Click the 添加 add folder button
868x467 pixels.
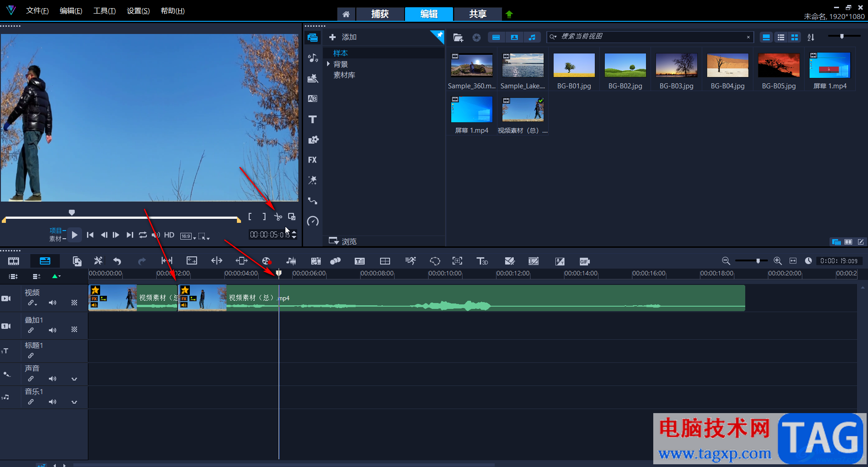coord(343,37)
